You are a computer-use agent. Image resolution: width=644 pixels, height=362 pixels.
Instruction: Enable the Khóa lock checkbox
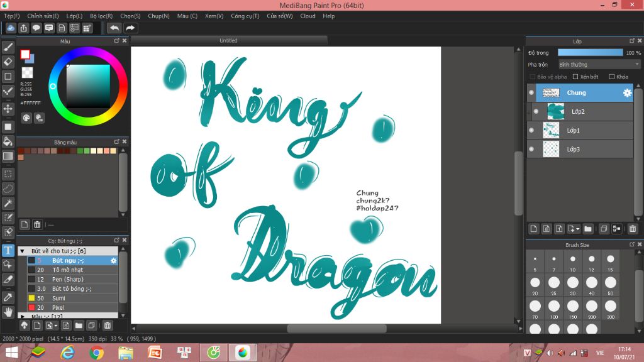click(x=611, y=77)
